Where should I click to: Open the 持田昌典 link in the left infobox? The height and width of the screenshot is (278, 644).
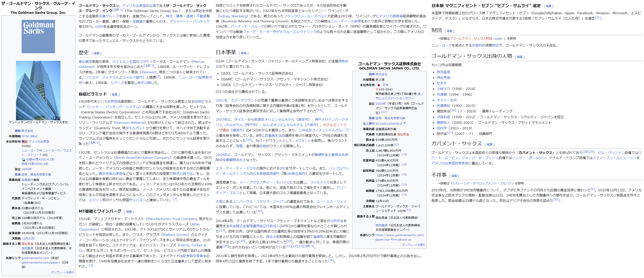coord(27,248)
